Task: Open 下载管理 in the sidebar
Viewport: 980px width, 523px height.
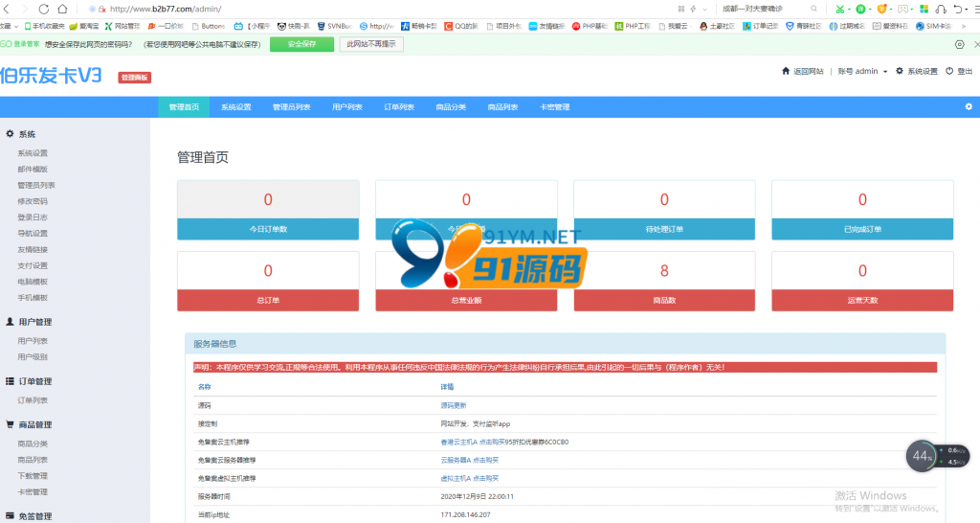Action: coord(33,475)
